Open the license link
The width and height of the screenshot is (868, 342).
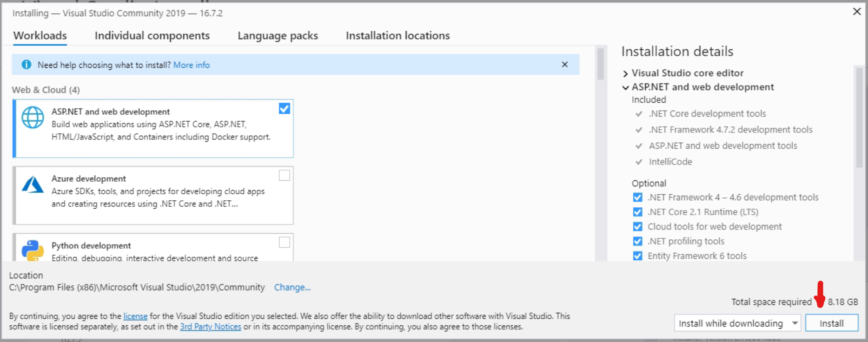[x=135, y=316]
